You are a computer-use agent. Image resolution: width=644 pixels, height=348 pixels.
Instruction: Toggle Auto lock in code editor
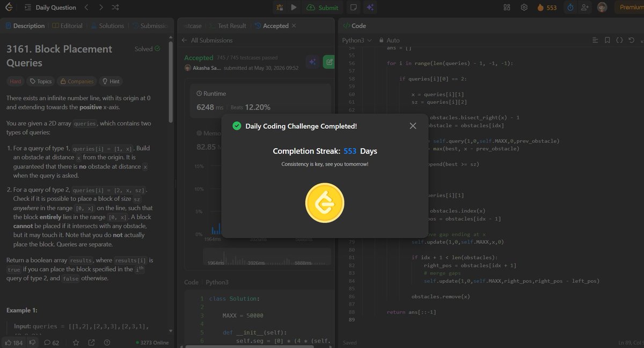(390, 40)
